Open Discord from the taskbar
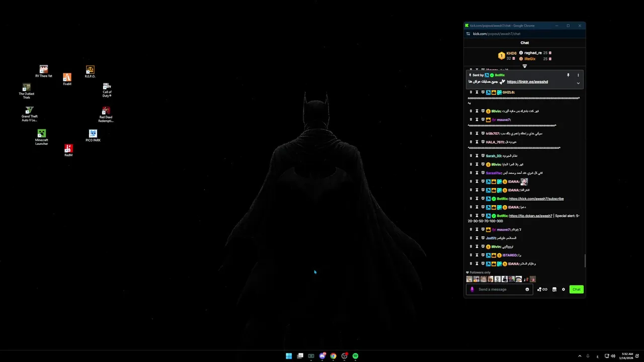 (322, 356)
